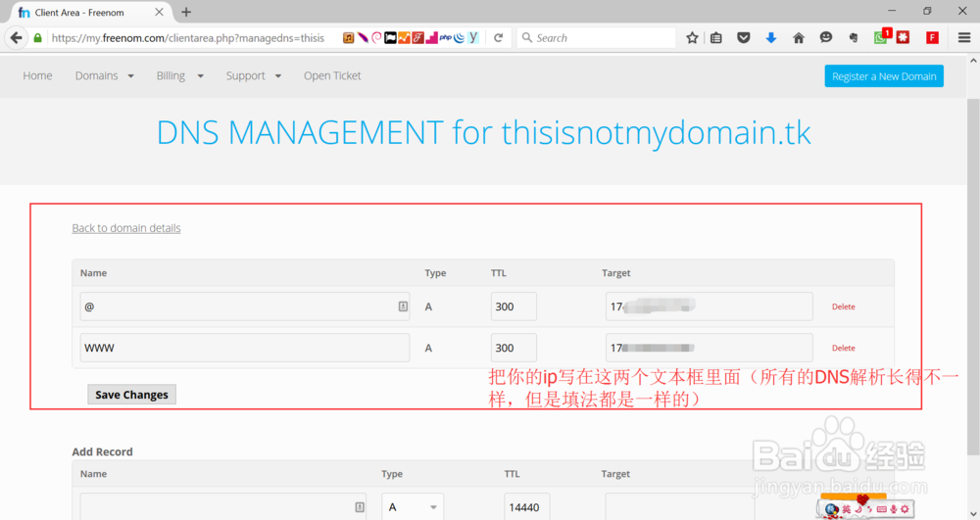Toggle the IME English/Chinese 英 indicator

[847, 509]
